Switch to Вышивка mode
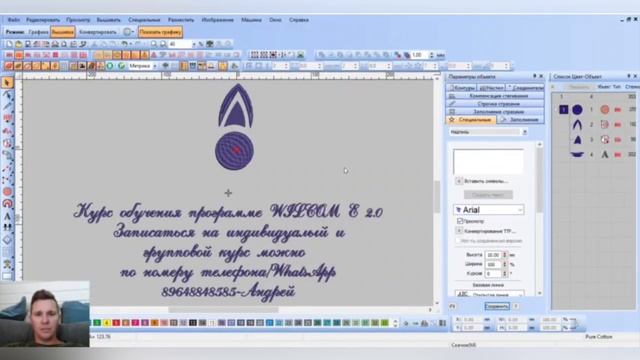 click(x=62, y=32)
